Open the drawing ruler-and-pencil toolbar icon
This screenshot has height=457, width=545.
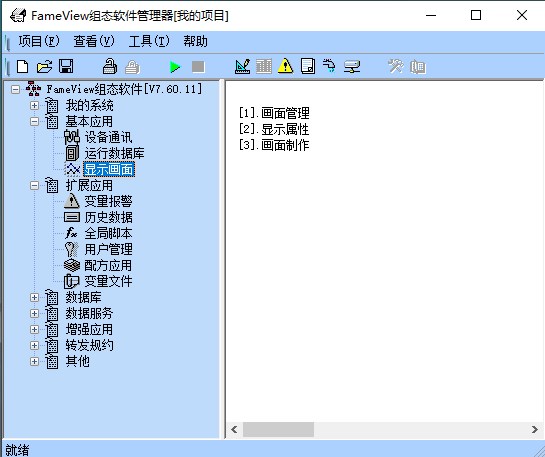[x=243, y=66]
